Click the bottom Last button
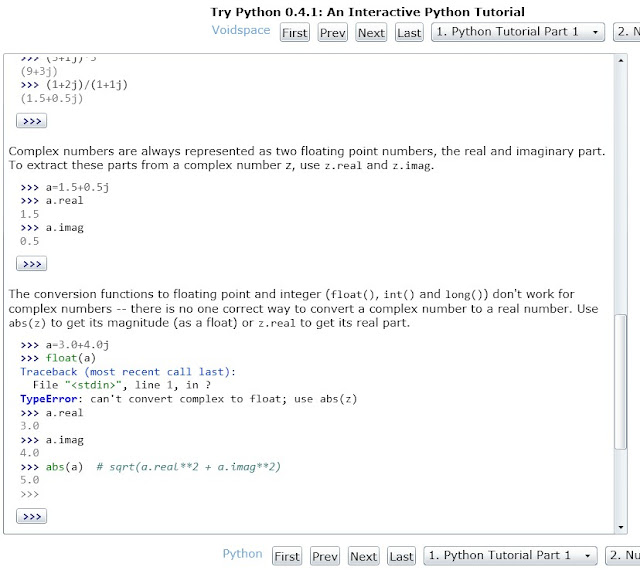The image size is (640, 570). click(401, 557)
